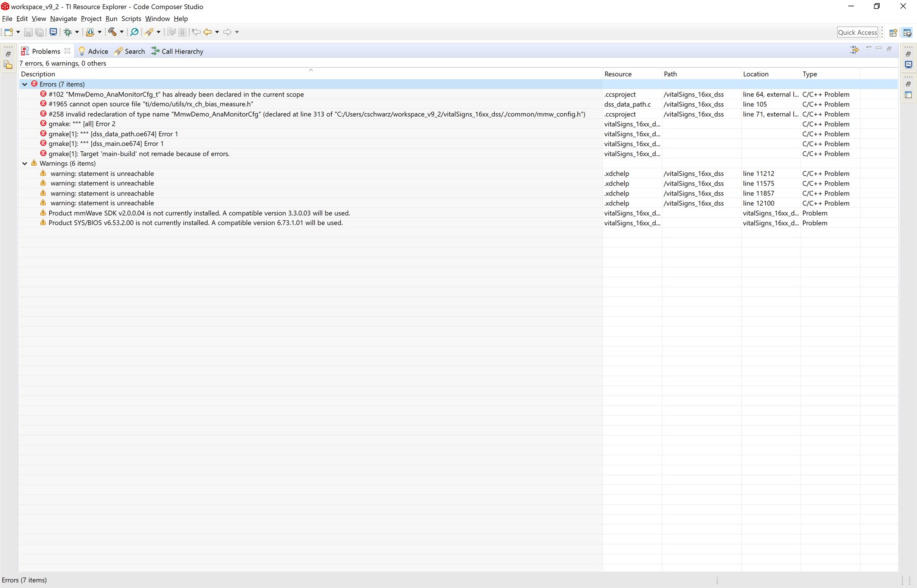Click the Open Perspective icon
917x588 pixels.
pos(893,32)
